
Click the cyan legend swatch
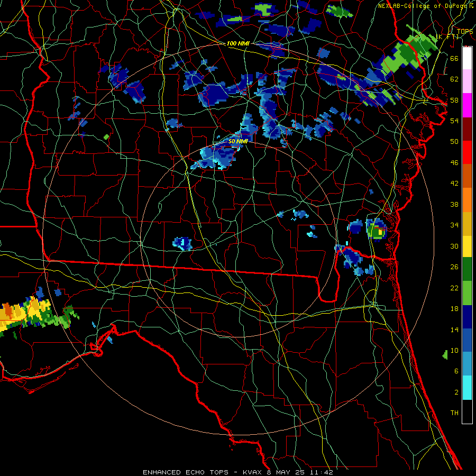467,388
